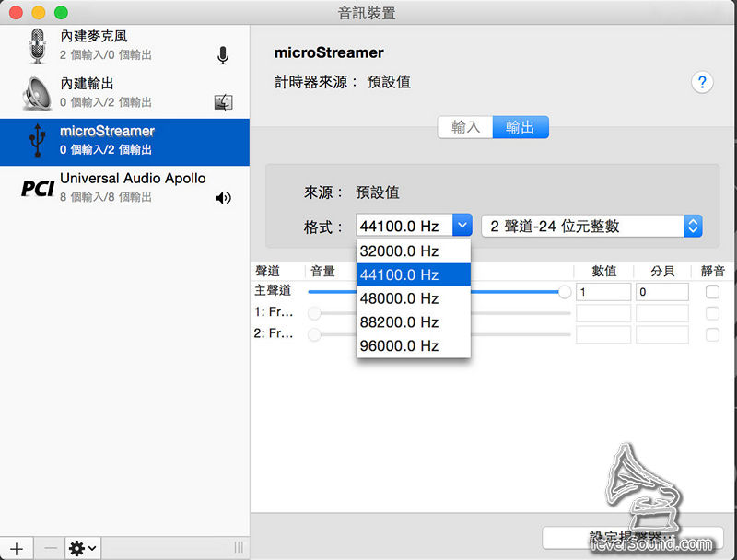Click the 計時器來源 預設值 text
This screenshot has width=737, height=560.
coord(342,82)
